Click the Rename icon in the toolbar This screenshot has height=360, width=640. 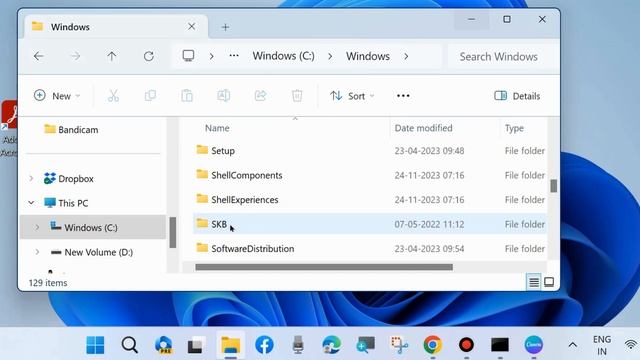click(223, 96)
